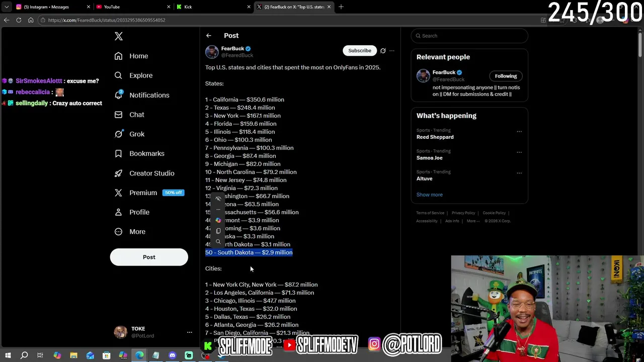Click FearBuck's avatar in the post header

pyautogui.click(x=212, y=51)
